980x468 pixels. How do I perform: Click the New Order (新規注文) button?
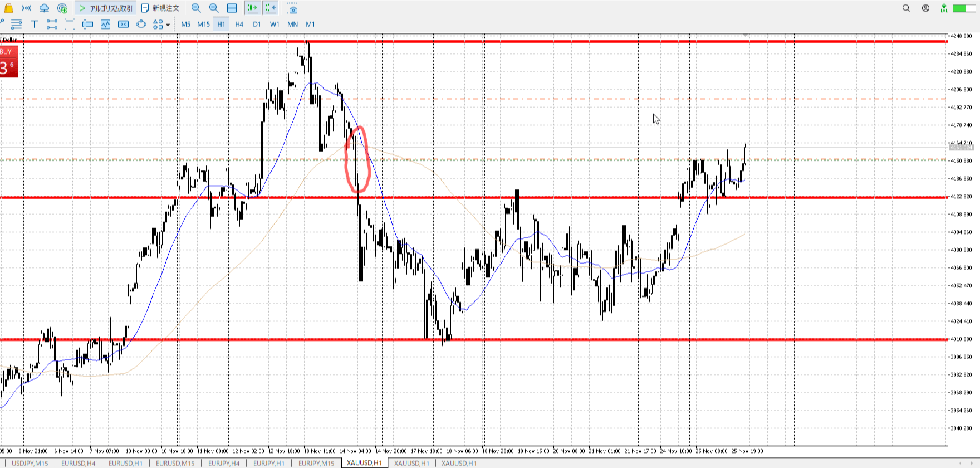(160, 8)
